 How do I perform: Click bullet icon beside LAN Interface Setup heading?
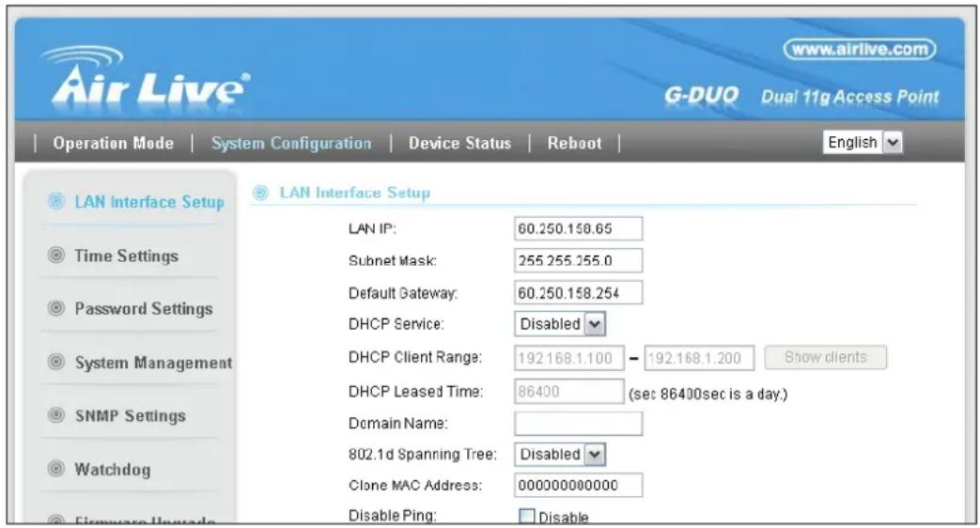pos(260,194)
